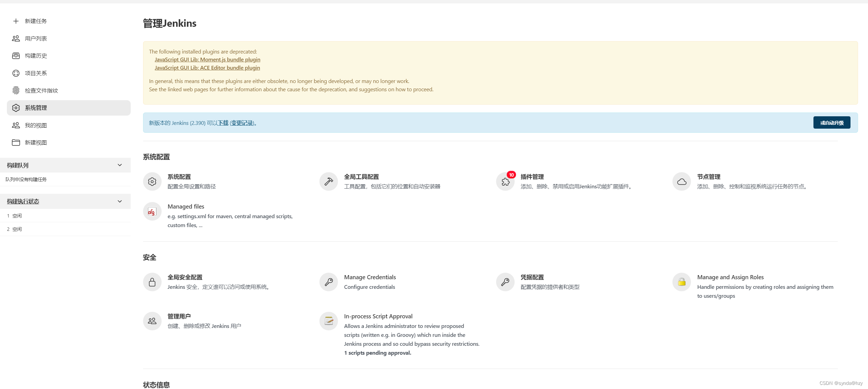Open the 全局工具配置 card title
The height and width of the screenshot is (389, 868).
(x=361, y=177)
